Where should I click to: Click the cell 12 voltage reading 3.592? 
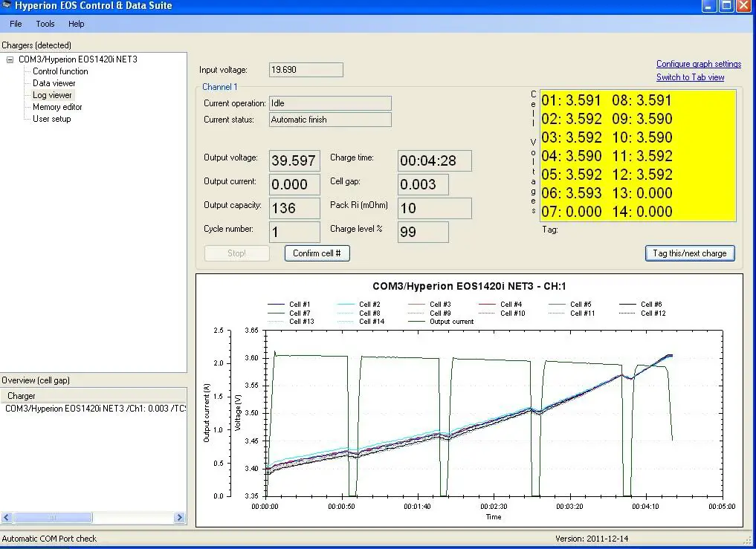click(642, 175)
